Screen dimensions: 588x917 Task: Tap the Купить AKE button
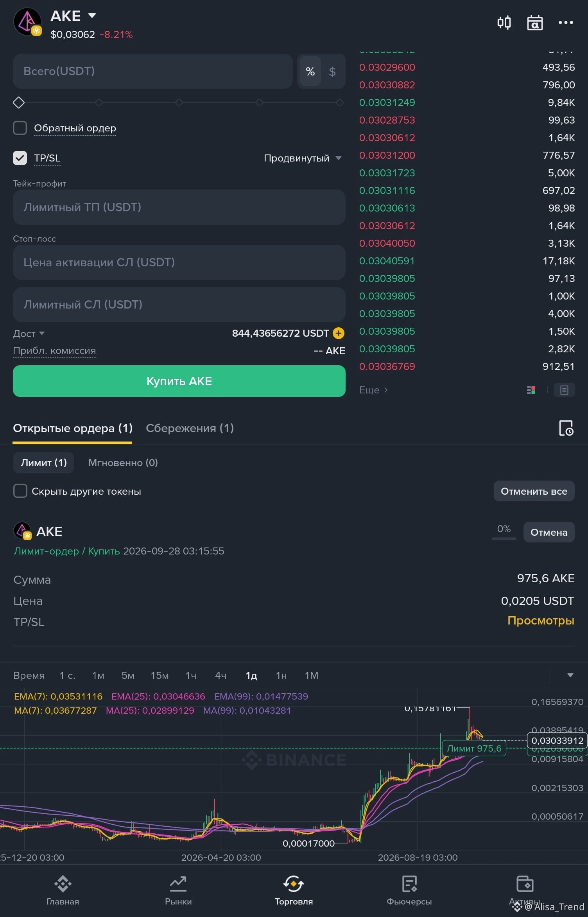179,381
